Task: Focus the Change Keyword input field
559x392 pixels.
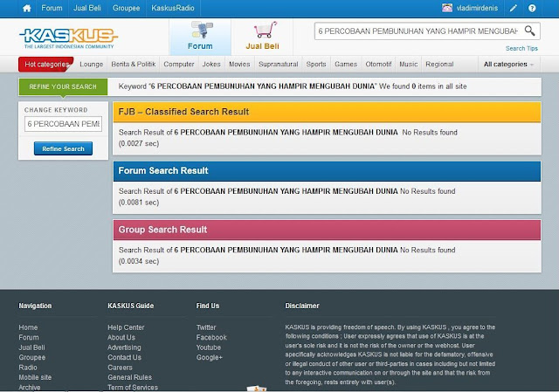Action: tap(63, 124)
